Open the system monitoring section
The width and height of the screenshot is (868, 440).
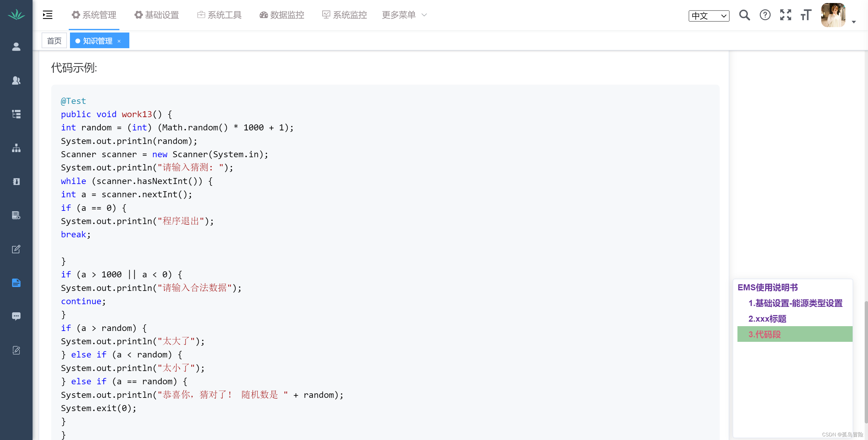(x=344, y=14)
